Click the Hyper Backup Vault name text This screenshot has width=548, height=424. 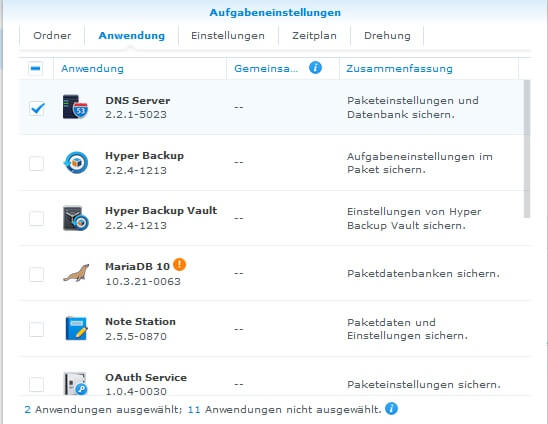(161, 211)
